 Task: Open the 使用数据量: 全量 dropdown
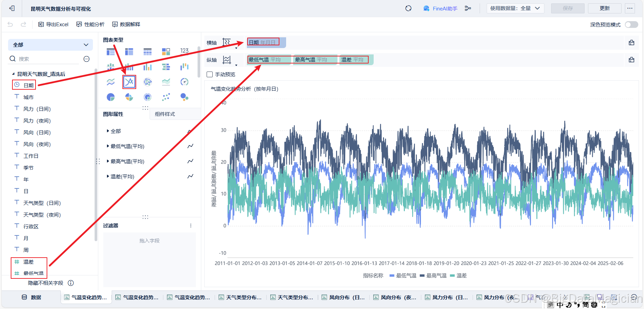(x=515, y=8)
